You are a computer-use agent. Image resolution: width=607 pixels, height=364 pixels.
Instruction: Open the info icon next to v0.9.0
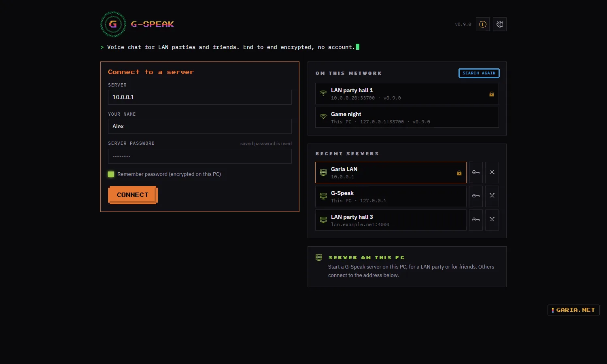click(483, 24)
